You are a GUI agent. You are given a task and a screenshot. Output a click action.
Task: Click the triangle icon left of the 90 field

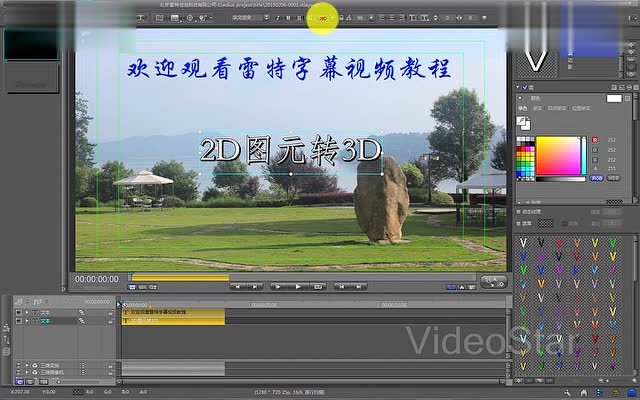pyautogui.click(x=349, y=18)
